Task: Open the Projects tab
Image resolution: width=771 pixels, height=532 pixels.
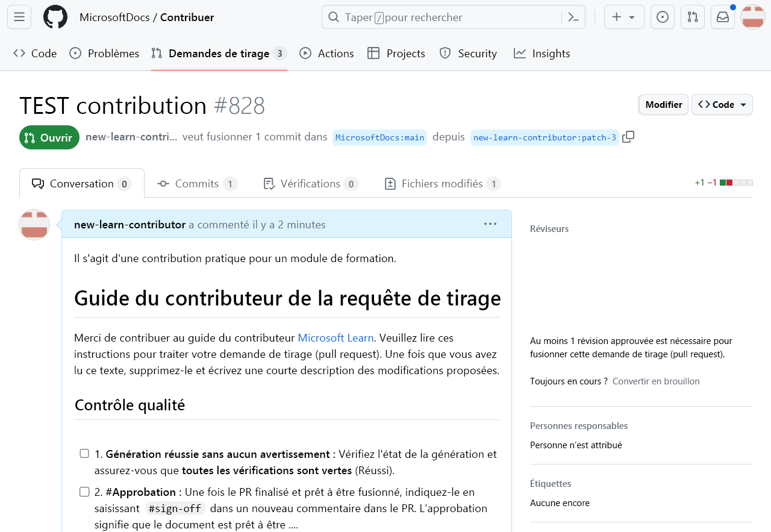Action: pyautogui.click(x=396, y=53)
